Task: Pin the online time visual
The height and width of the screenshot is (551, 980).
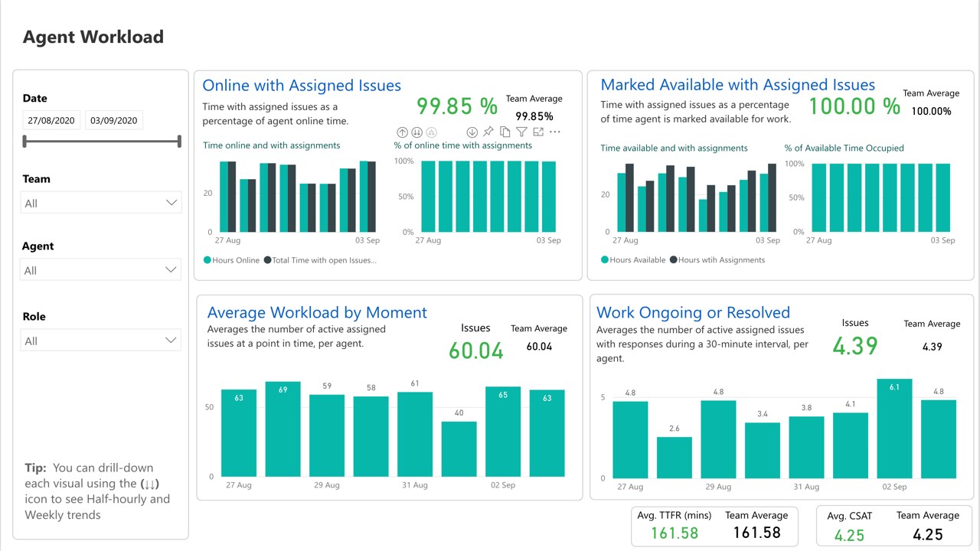Action: pyautogui.click(x=488, y=132)
